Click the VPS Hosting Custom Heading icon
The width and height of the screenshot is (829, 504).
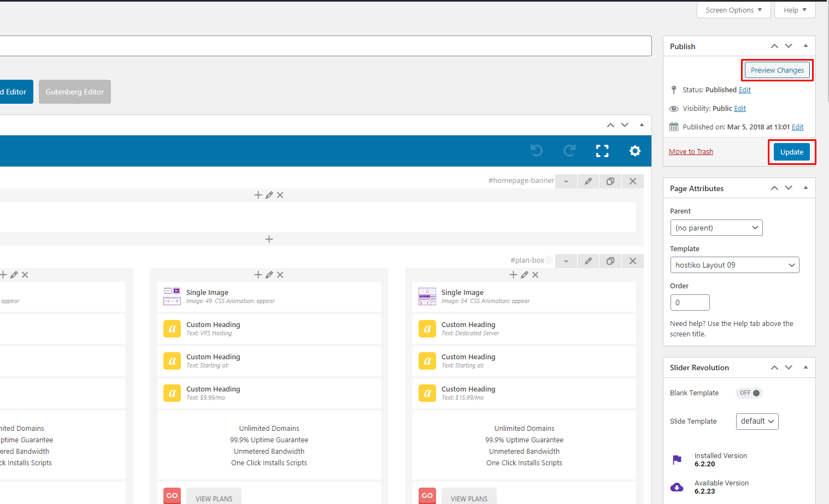click(x=172, y=329)
